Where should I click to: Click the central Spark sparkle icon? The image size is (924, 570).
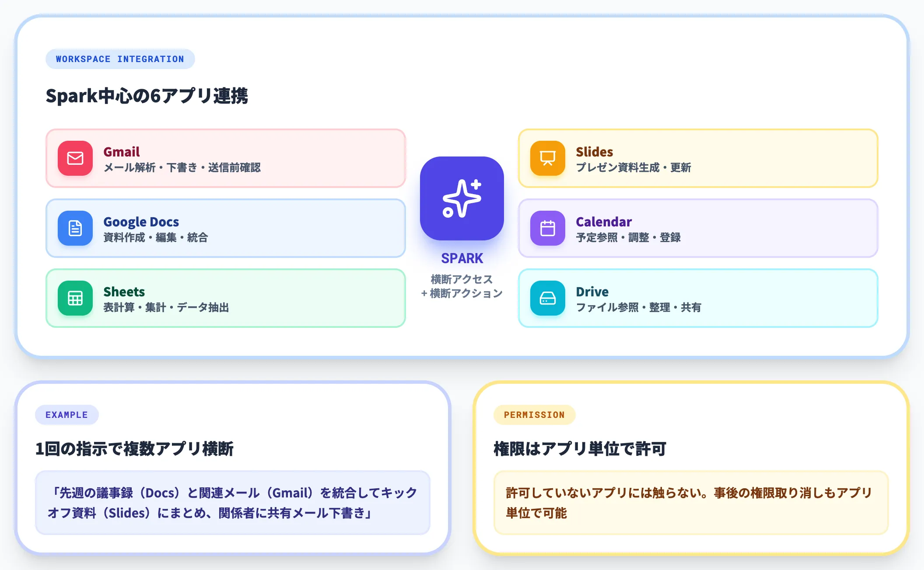pyautogui.click(x=462, y=198)
